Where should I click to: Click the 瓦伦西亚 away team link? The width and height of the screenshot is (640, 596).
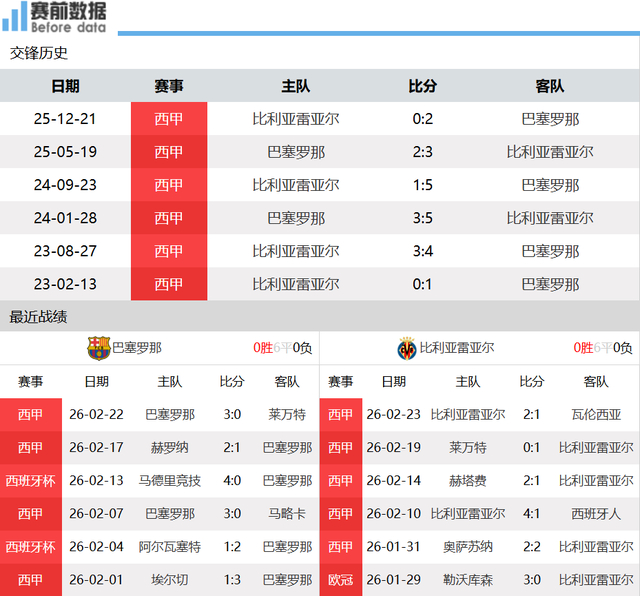[596, 414]
